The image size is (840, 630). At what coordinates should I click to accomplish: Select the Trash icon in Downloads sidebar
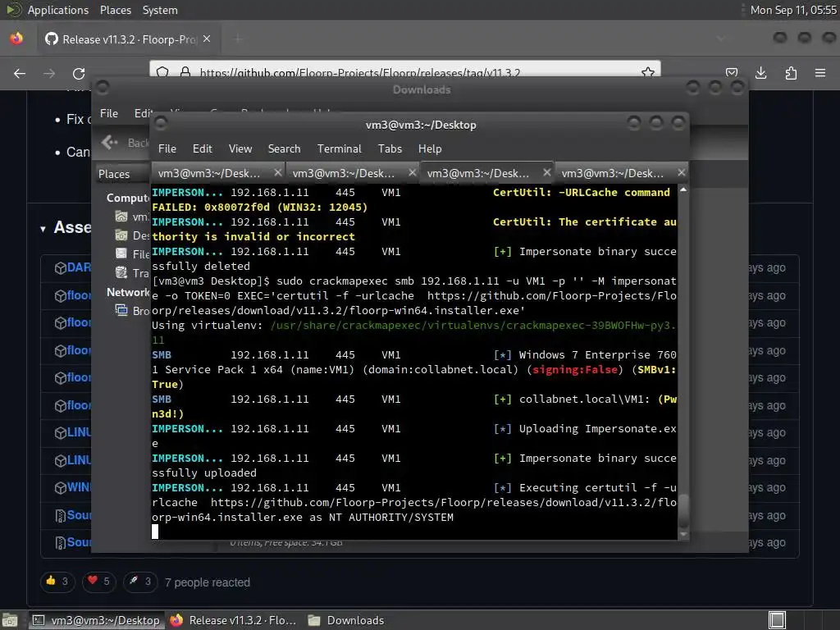[x=121, y=272]
